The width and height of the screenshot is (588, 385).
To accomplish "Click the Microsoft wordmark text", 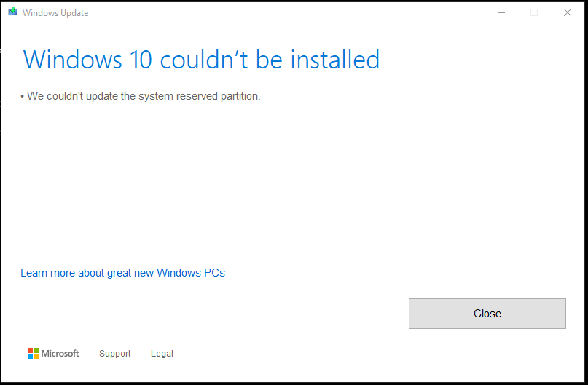I will coord(60,354).
